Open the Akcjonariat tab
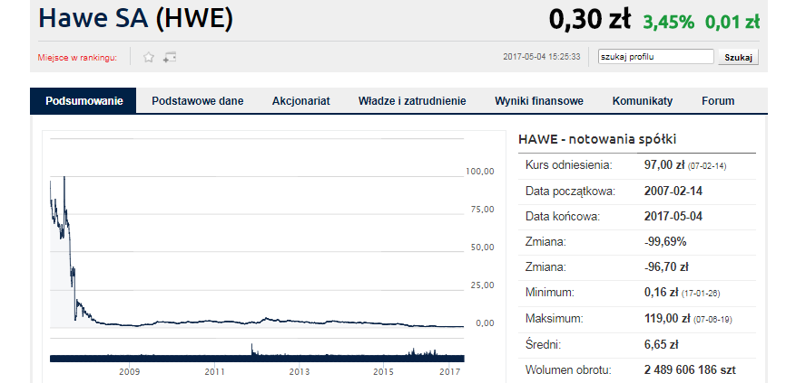 click(301, 101)
